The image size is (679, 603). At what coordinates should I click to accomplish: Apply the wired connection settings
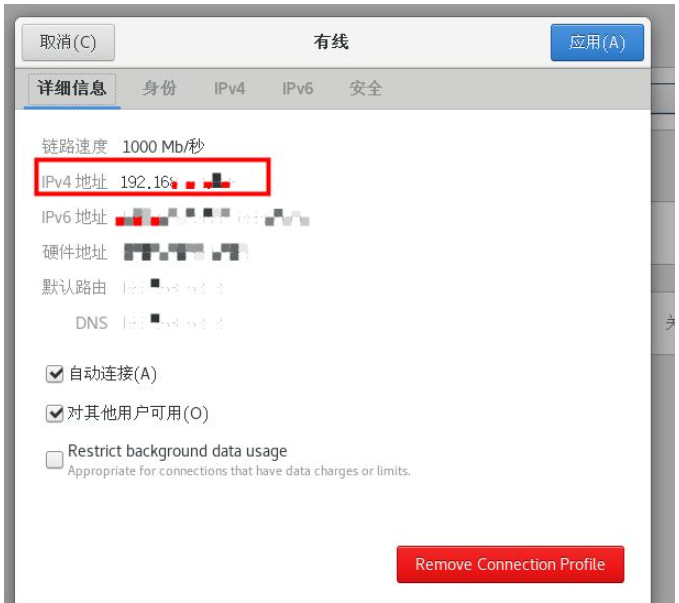tap(597, 42)
